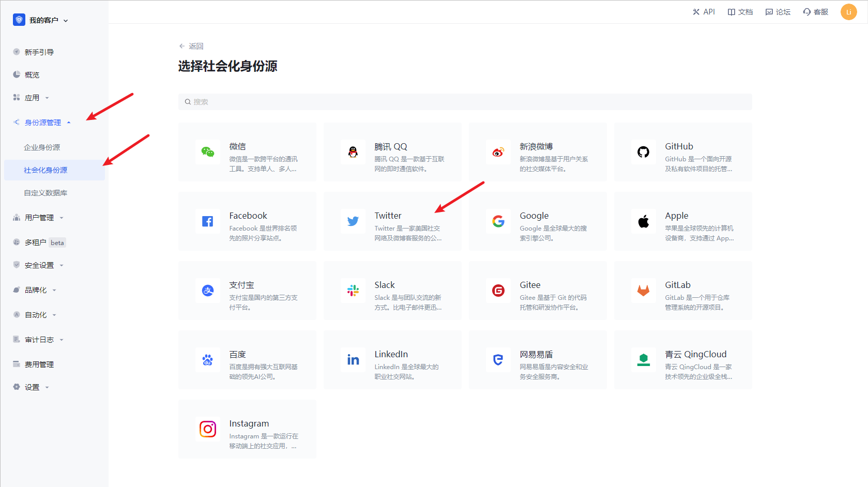Click the WeChat logo icon
The image size is (868, 487).
(208, 152)
